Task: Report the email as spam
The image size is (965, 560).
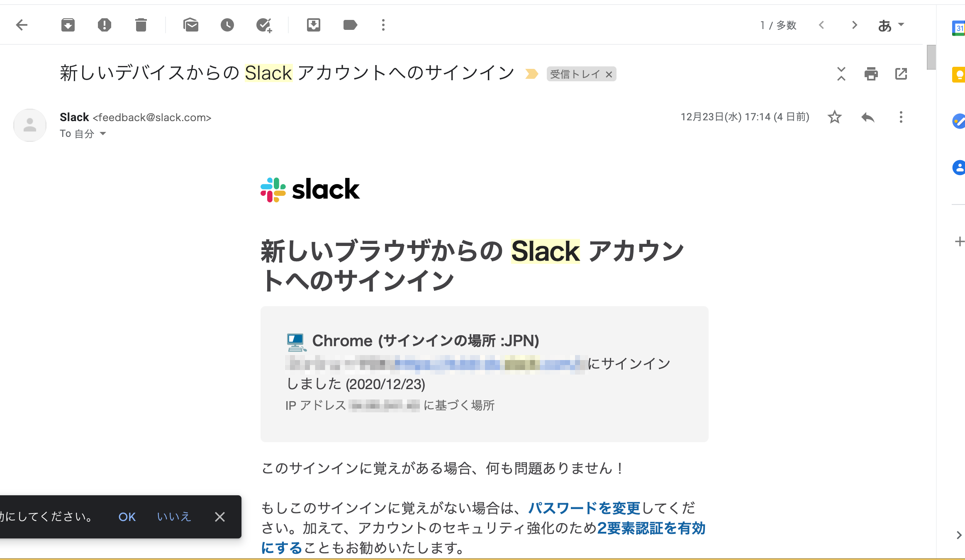Action: coord(105,24)
